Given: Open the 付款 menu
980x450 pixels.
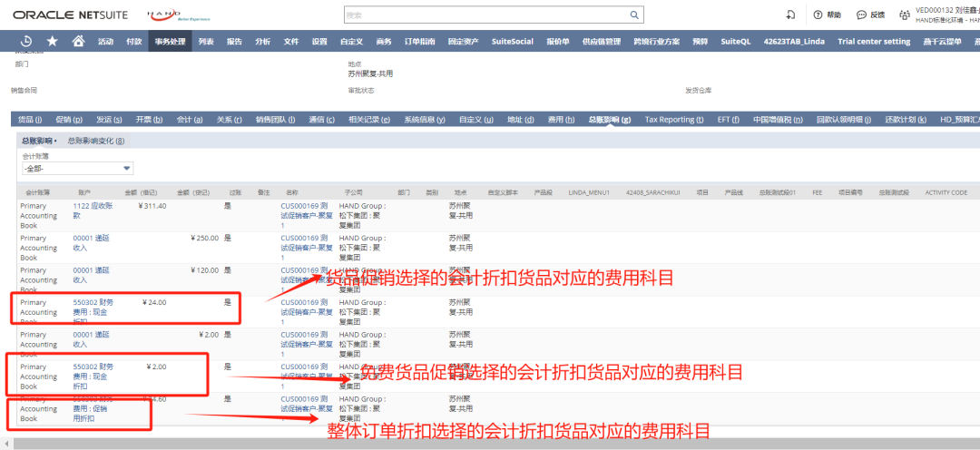Looking at the screenshot, I should pyautogui.click(x=133, y=41).
